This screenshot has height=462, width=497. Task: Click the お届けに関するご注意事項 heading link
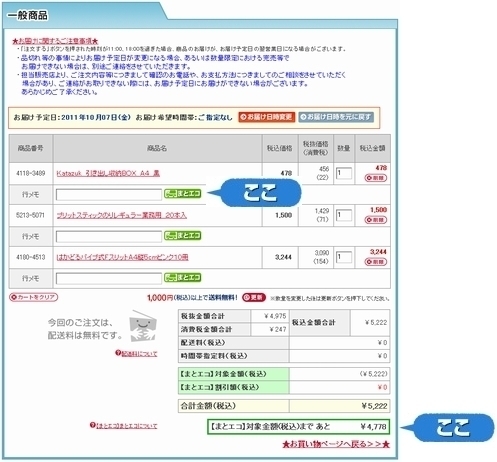tap(55, 41)
